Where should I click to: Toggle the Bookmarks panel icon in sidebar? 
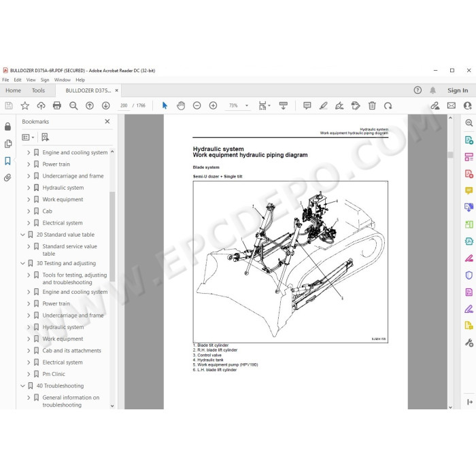8,160
